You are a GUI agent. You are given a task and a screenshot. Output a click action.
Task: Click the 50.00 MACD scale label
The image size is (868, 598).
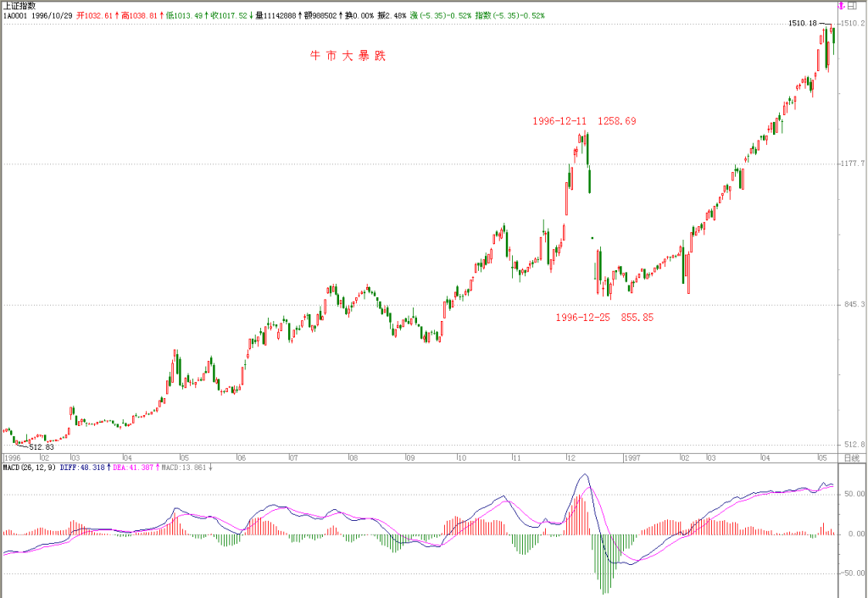[x=854, y=494]
